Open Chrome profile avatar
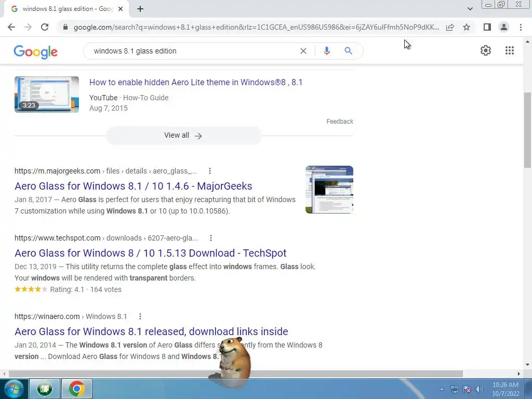 [504, 27]
